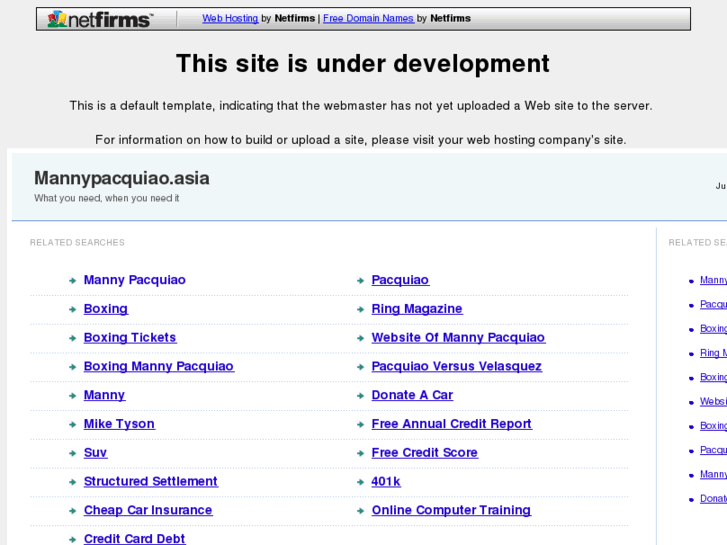Open the Free Credit Score link
This screenshot has width=727, height=545.
tap(425, 453)
